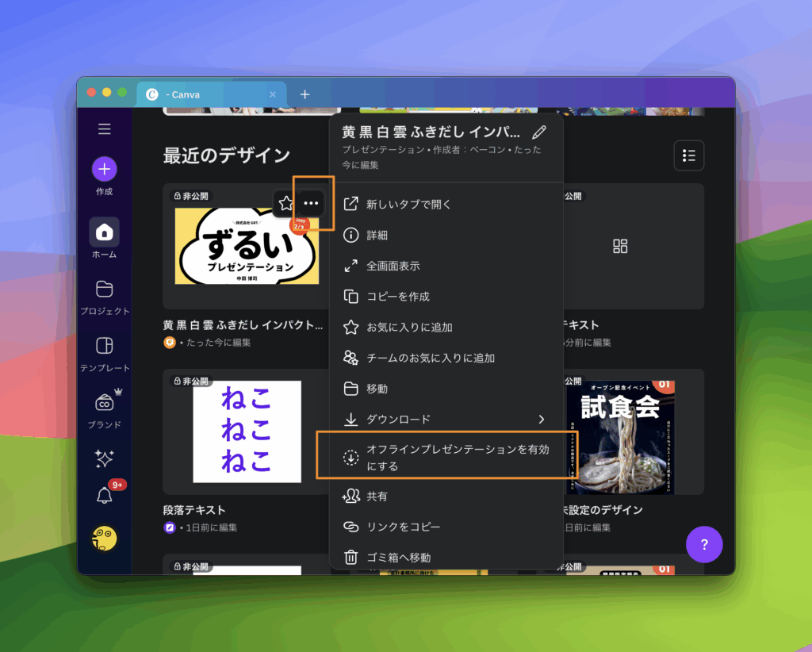Click the purple 作成 plus button

pyautogui.click(x=105, y=169)
